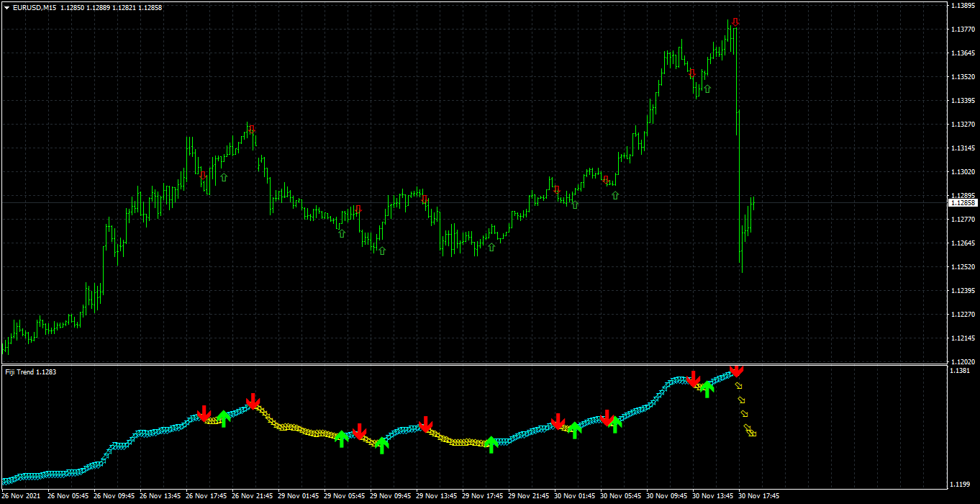Click the OHLC values 1.12850 1.12889 1.12821 1.12858
Screen dimensions: 980x504
pyautogui.click(x=111, y=7)
